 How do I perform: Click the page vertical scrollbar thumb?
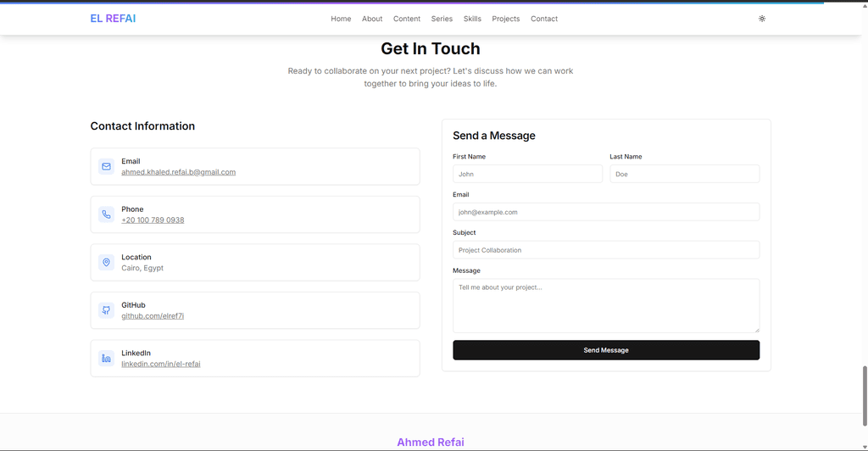(865, 396)
